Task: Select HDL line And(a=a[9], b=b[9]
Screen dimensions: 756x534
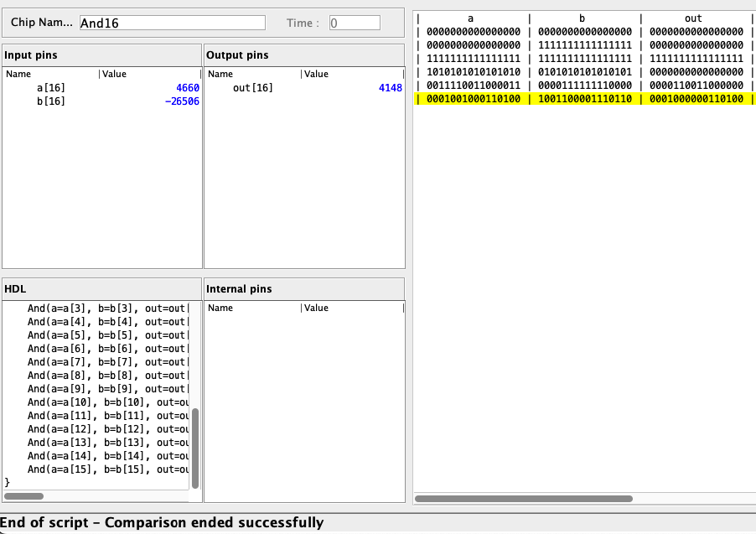Action: [x=107, y=389]
